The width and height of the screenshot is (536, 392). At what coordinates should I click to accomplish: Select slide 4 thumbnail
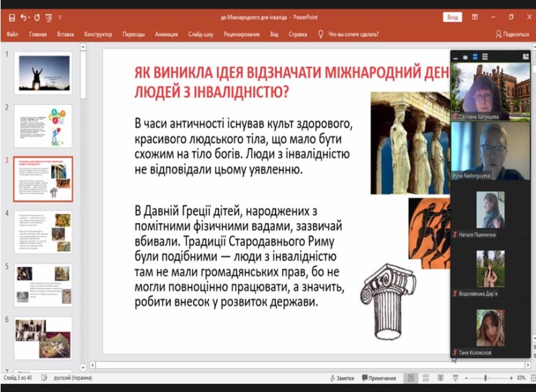pyautogui.click(x=43, y=232)
